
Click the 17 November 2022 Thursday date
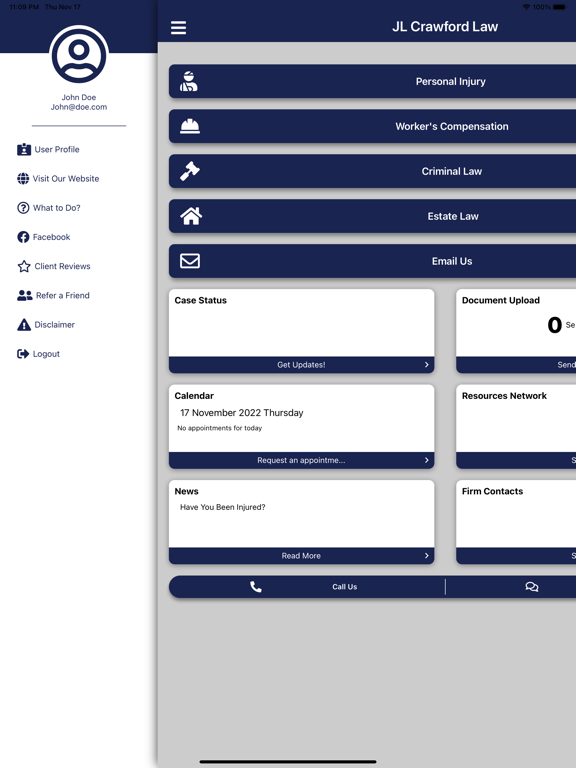[x=242, y=413]
